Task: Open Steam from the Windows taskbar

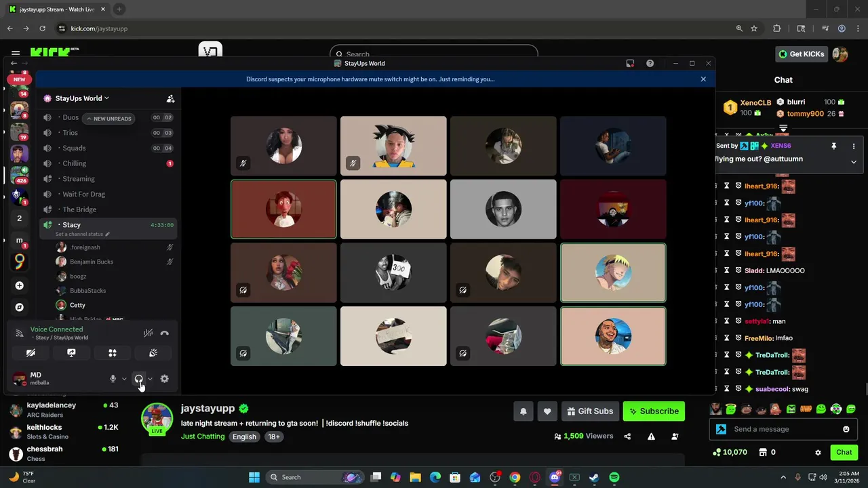Action: [594, 477]
